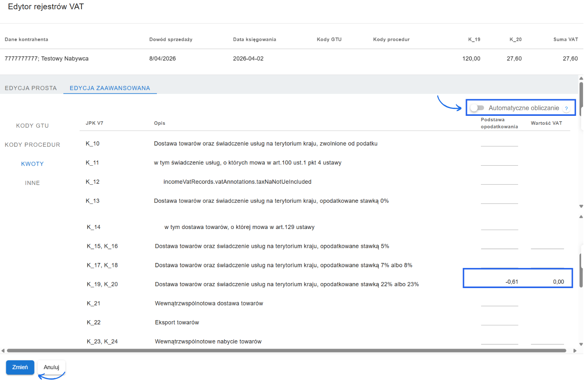Screen dimensions: 588x385
Task: Click the K_13 Podstawa opodatkowania input
Action: point(500,202)
